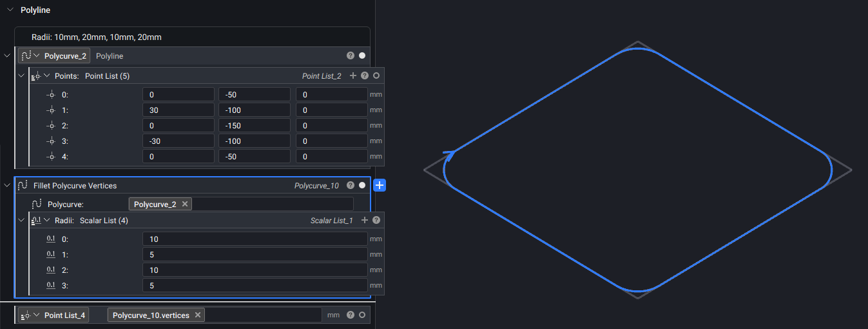Add a new scalar to Scalar List_1

[364, 221]
